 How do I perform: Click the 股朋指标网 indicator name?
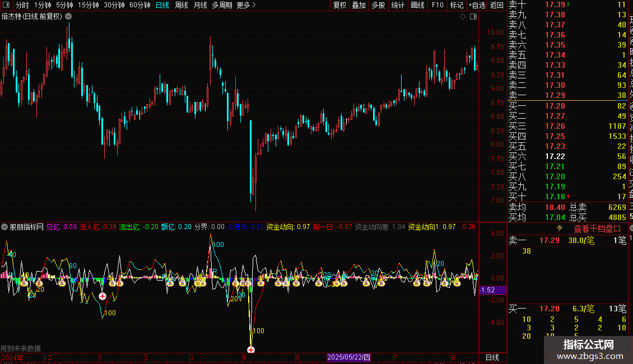click(x=27, y=227)
